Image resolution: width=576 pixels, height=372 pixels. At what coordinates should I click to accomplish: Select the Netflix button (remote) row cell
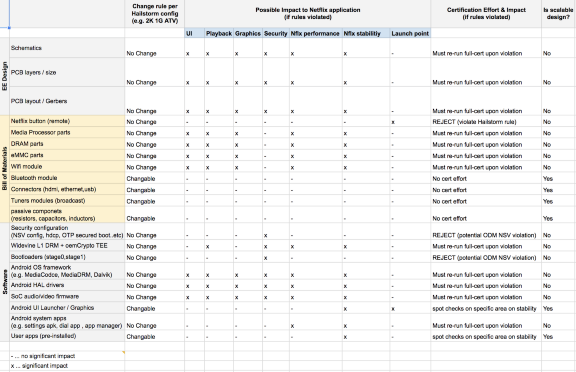[67, 121]
